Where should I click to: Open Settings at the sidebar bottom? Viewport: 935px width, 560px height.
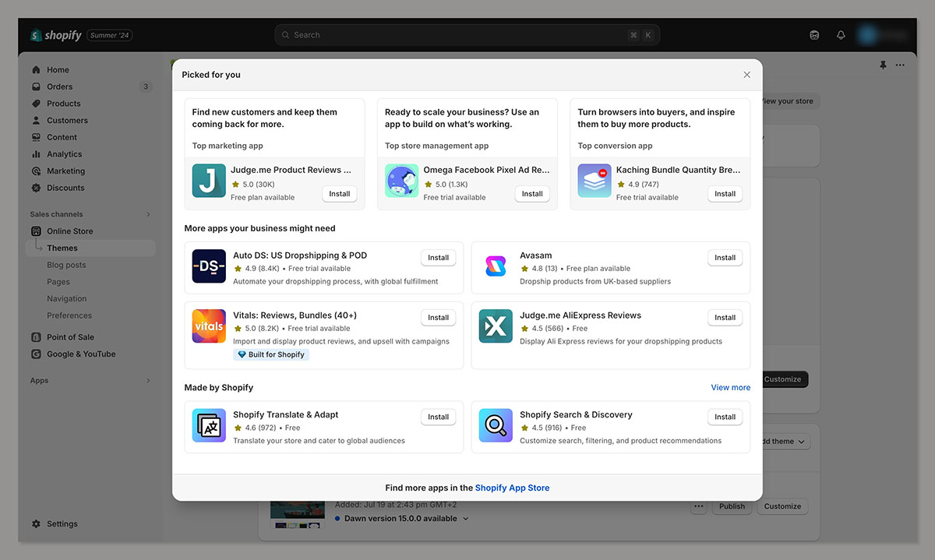62,524
